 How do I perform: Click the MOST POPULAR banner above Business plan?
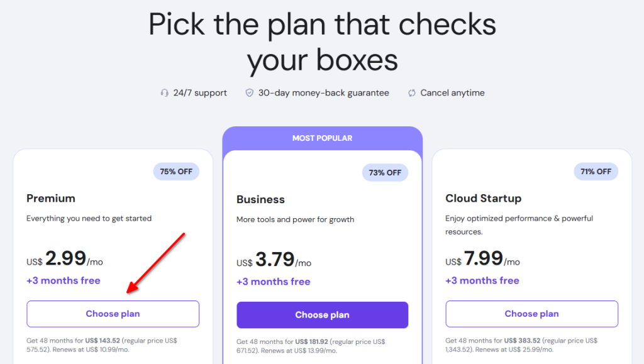(322, 138)
